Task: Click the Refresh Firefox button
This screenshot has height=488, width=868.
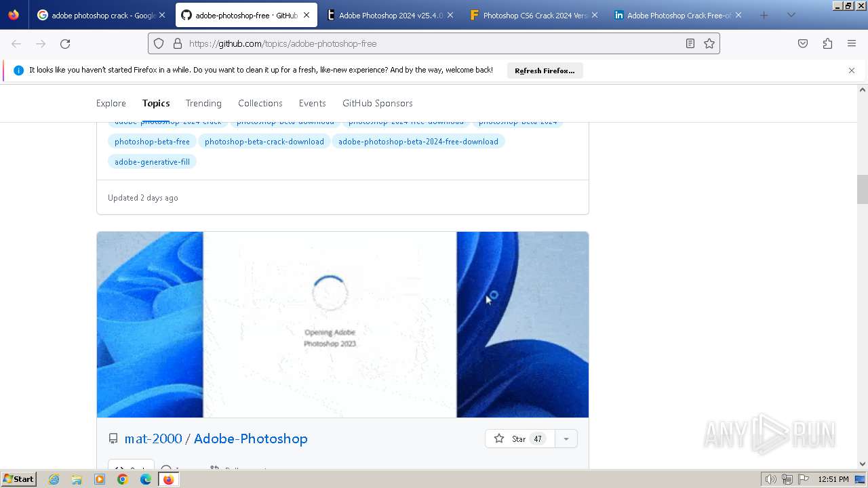Action: tap(545, 70)
